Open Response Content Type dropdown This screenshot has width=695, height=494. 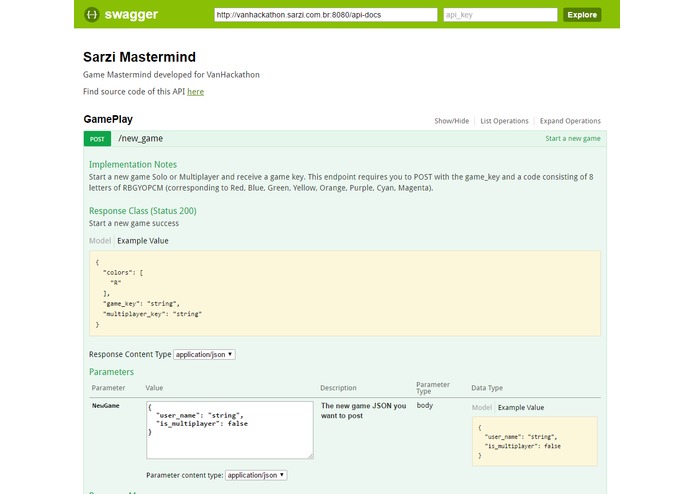[x=204, y=354]
